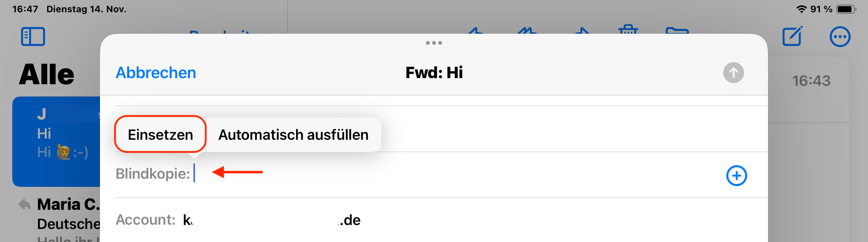Cancel the draft with Abbrechen
The height and width of the screenshot is (242, 868).
tap(156, 73)
